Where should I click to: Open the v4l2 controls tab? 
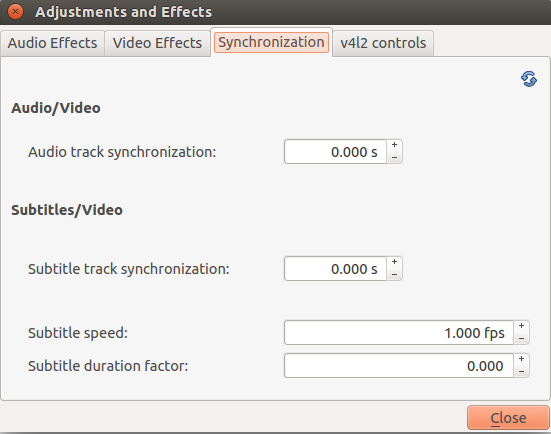click(383, 43)
